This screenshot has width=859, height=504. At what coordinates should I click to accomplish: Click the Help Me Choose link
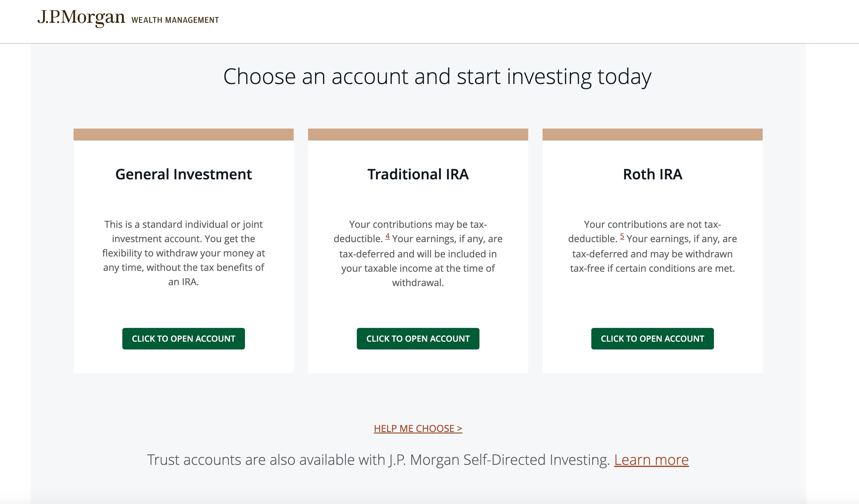418,428
